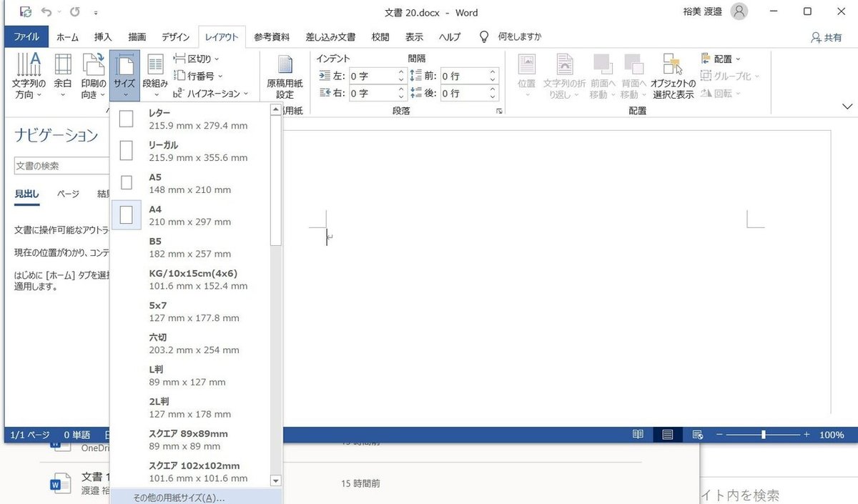
Task: Switch to the ホーム tab
Action: click(68, 37)
